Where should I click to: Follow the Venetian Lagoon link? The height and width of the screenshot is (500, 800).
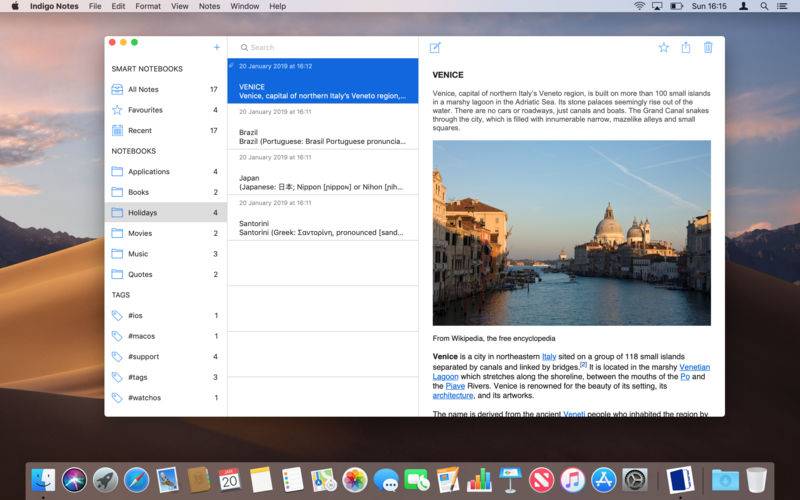694,367
